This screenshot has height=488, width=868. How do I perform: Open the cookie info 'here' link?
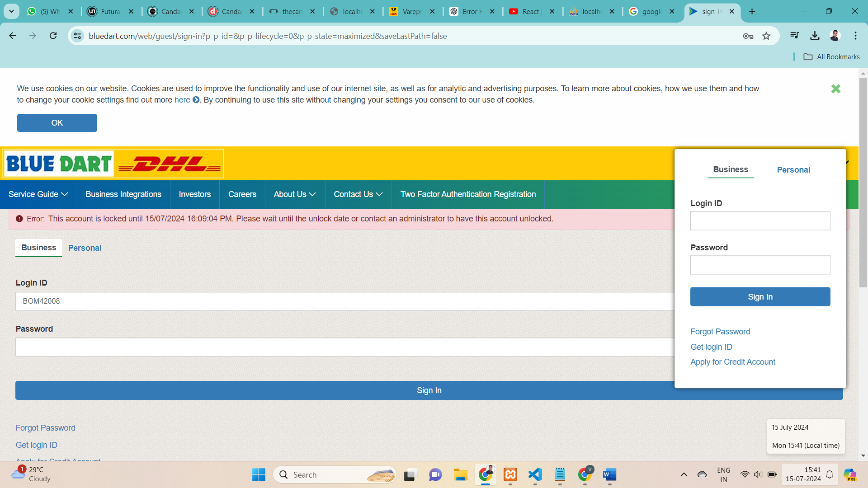tap(182, 100)
